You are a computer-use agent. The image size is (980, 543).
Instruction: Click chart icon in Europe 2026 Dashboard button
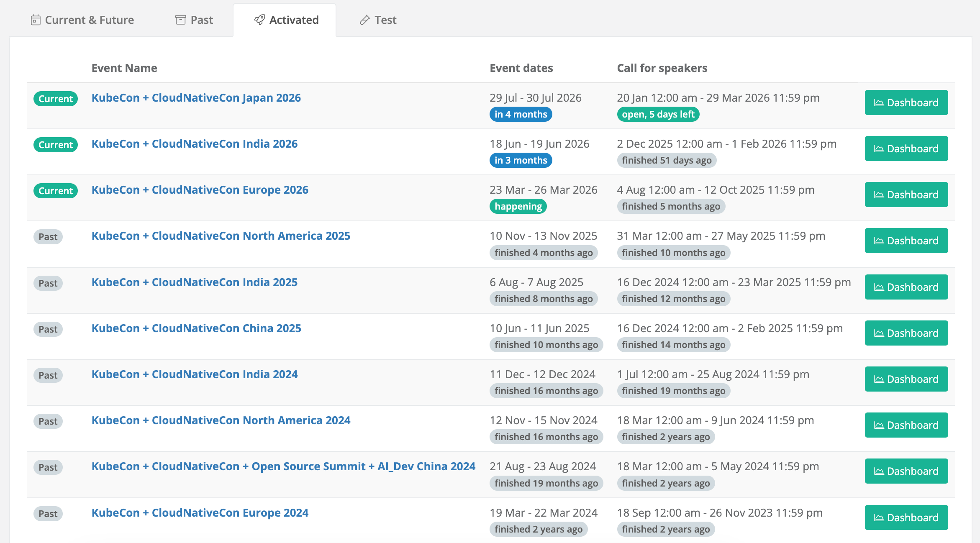tap(879, 195)
